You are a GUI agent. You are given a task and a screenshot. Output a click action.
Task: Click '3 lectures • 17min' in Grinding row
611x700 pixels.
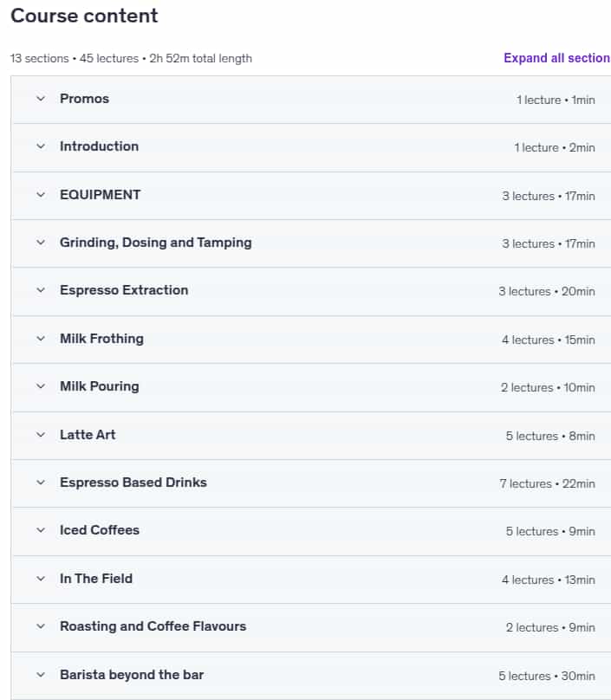pos(549,244)
